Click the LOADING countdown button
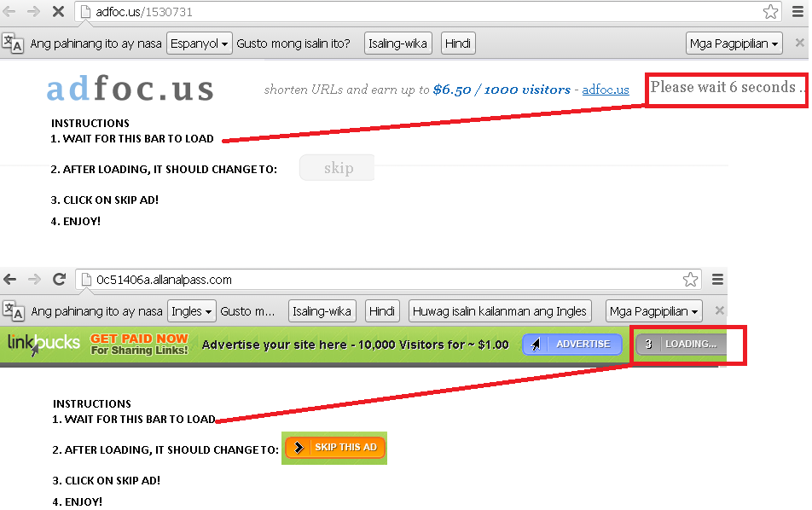Viewport: 812px width, 510px height. click(681, 345)
